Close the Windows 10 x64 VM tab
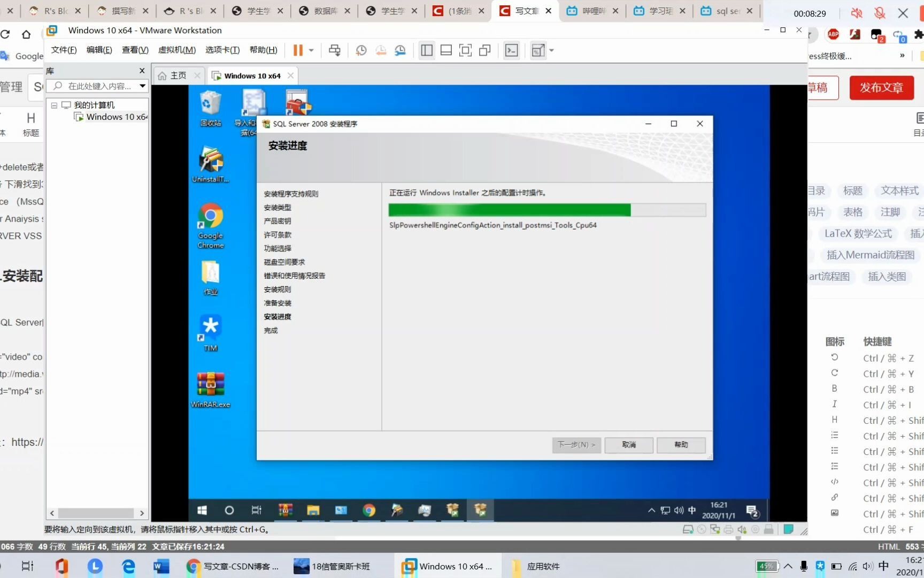The width and height of the screenshot is (924, 578). pyautogui.click(x=290, y=75)
